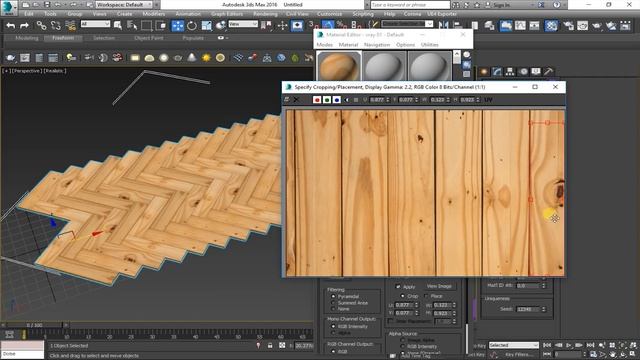Click the Redo arrow in main toolbar
Image resolution: width=640 pixels, height=360 pixels.
24,25
